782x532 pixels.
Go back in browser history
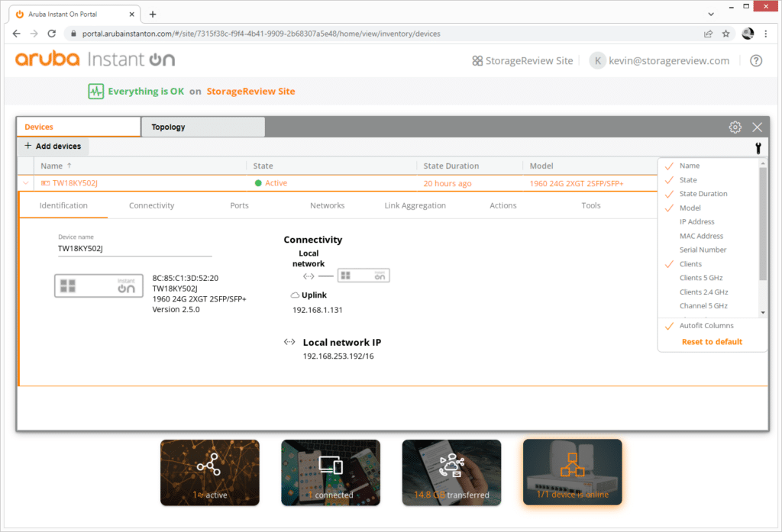[x=17, y=34]
